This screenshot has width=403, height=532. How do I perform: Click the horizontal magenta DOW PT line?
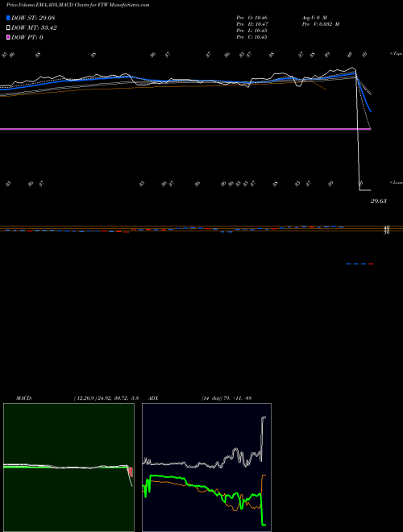coord(185,129)
